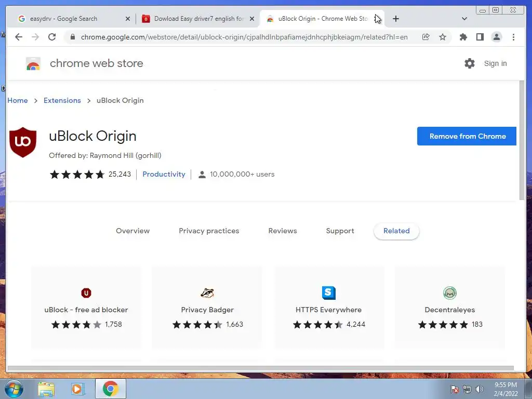Open uBlock - free ad blocker title
This screenshot has height=399, width=532.
pyautogui.click(x=86, y=310)
